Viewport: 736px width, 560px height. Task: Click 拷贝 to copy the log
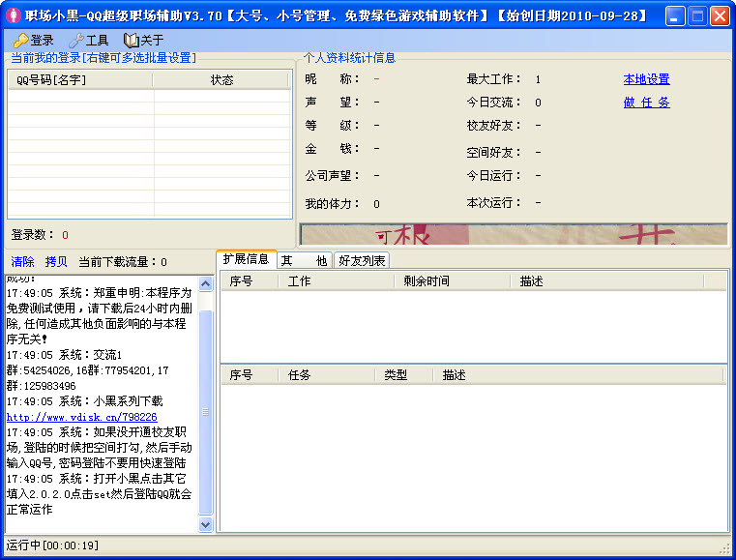point(56,261)
